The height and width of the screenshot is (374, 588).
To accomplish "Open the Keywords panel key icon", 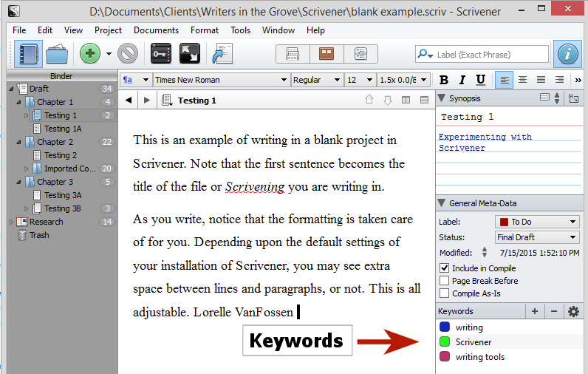I will pyautogui.click(x=160, y=53).
